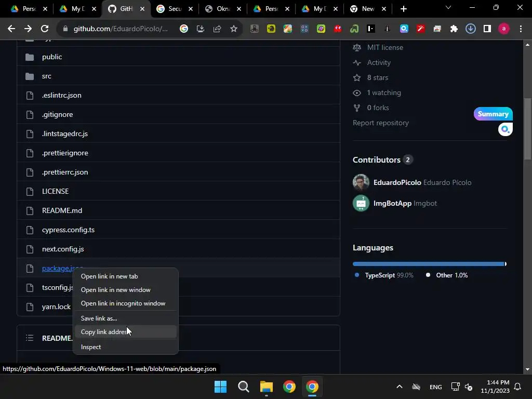
Task: Open the profile avatar menu
Action: (504, 29)
